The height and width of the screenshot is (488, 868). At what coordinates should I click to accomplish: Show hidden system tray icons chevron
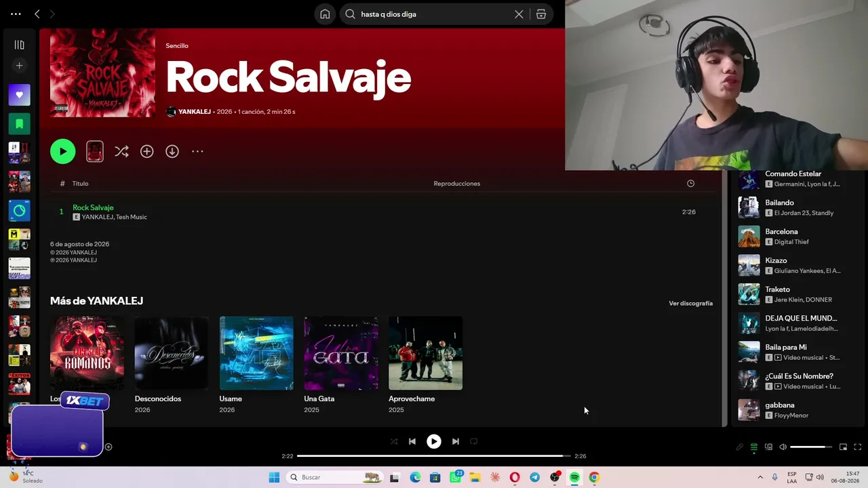pyautogui.click(x=760, y=477)
